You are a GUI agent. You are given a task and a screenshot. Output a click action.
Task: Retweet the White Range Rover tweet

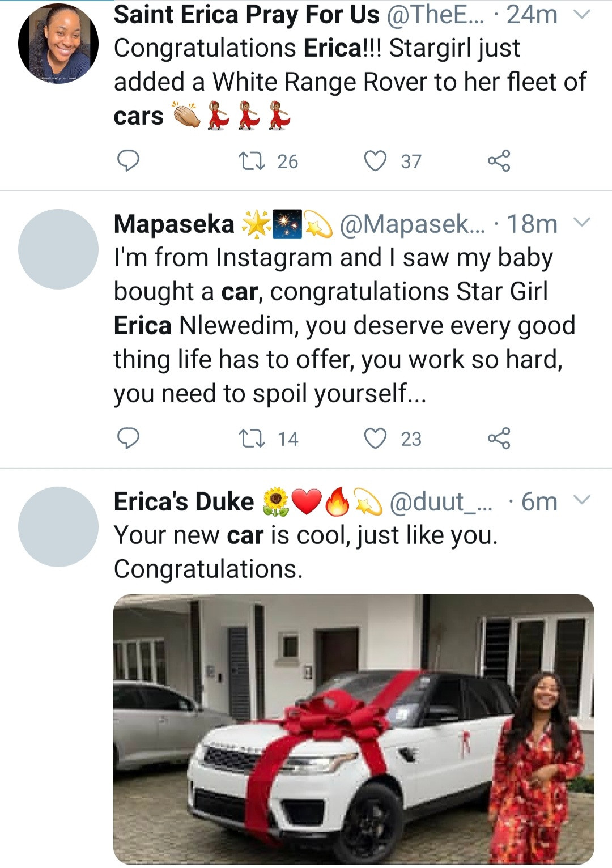252,161
